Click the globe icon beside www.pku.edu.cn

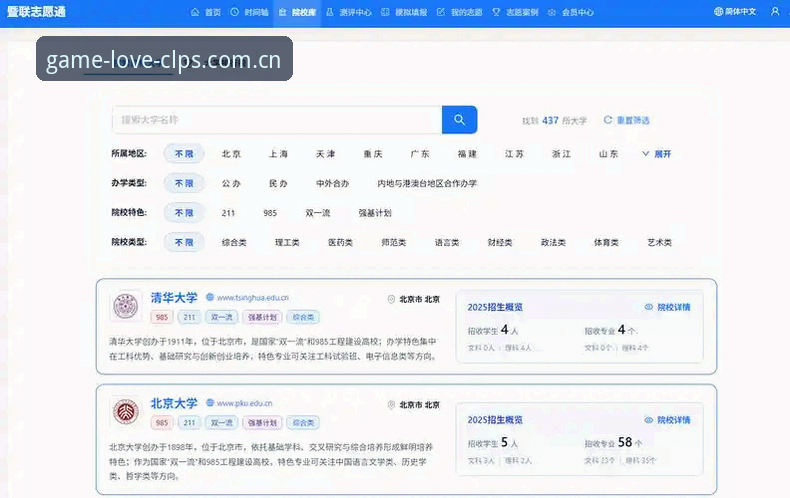click(210, 403)
